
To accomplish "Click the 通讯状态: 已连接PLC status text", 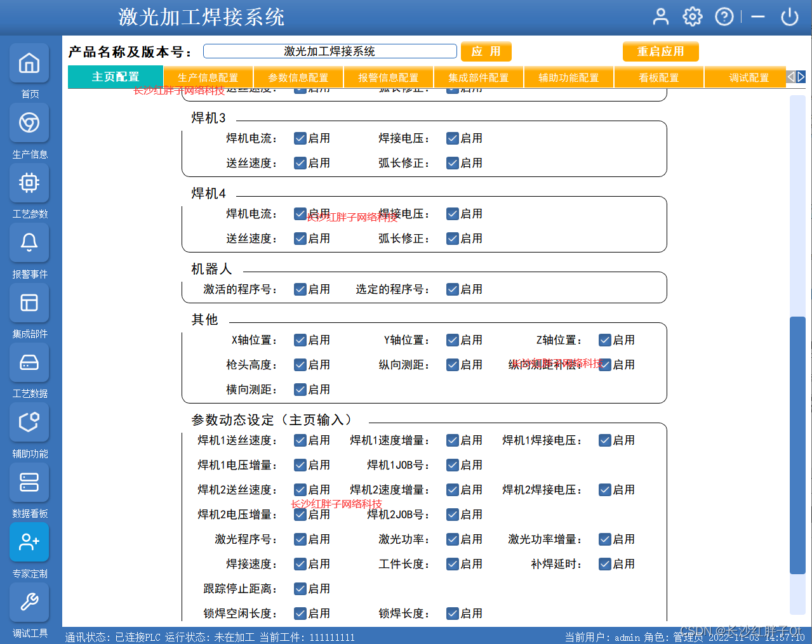I will 113,637.
